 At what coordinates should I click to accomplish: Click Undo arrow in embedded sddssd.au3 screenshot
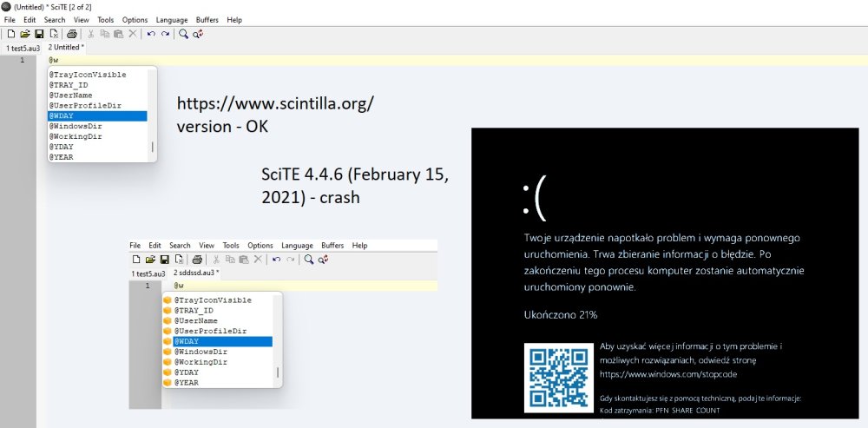276,259
